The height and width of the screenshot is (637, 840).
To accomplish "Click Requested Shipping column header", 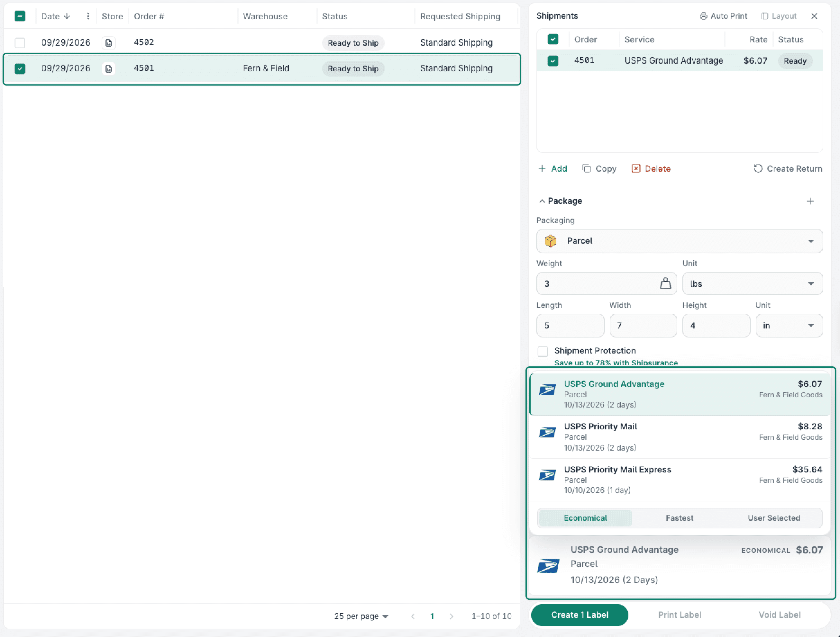I will click(460, 16).
